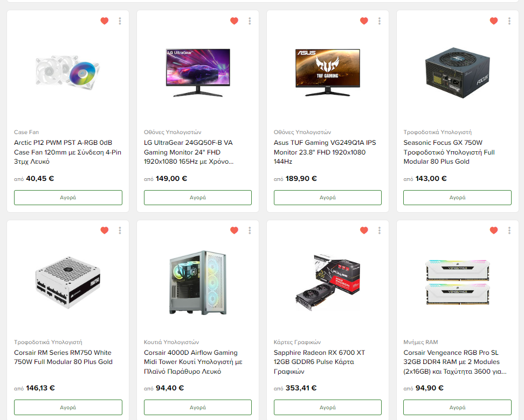
Task: Unfavorite the Arctic P12 case fan heart
Action: (105, 21)
